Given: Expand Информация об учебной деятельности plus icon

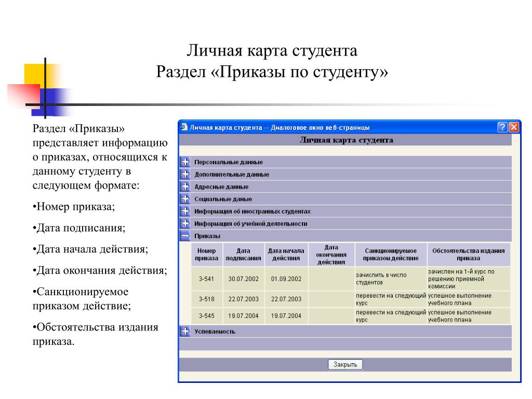Looking at the screenshot, I should pos(185,223).
